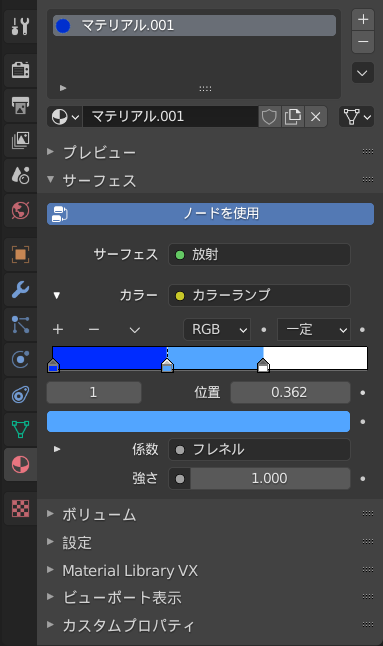Open the Modifier properties wrench tab
Image resolution: width=383 pixels, height=646 pixels.
tap(20, 289)
